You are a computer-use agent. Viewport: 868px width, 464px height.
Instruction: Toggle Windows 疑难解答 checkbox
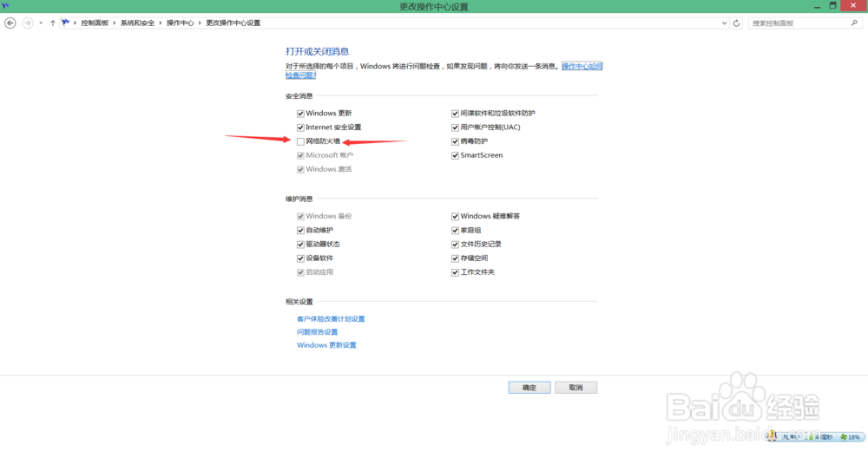click(455, 216)
